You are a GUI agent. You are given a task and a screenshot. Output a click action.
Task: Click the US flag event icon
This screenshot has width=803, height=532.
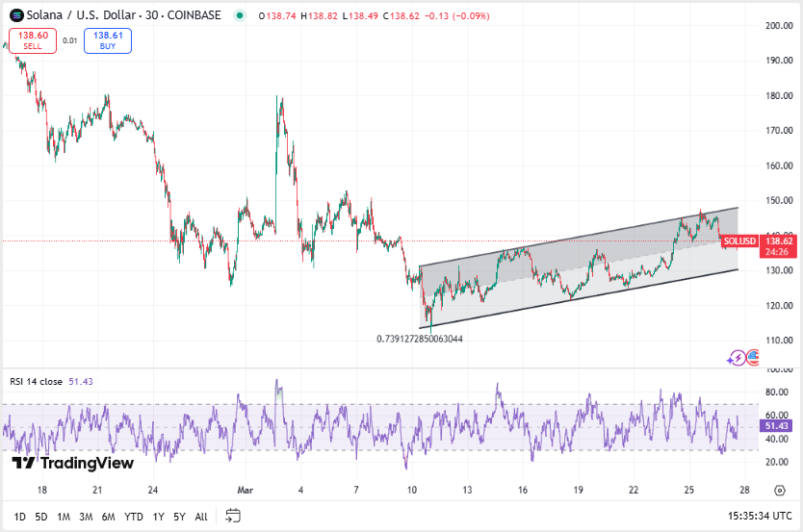[752, 357]
